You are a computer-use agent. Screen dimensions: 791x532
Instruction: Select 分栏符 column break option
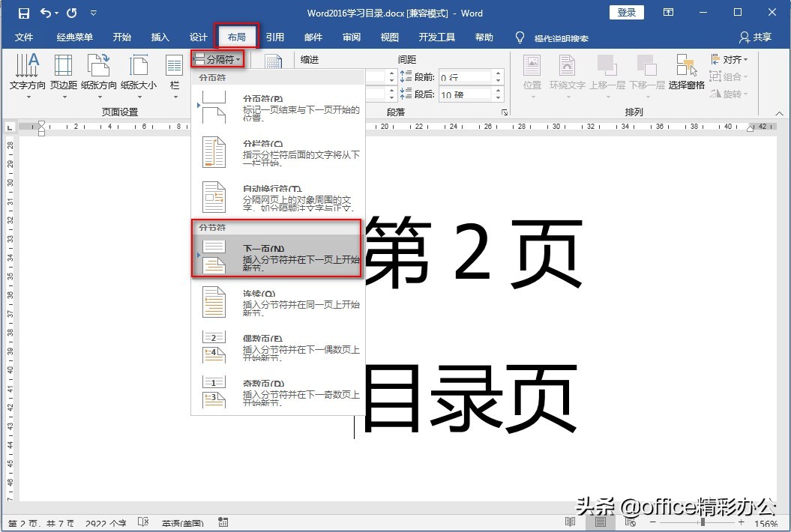point(278,152)
